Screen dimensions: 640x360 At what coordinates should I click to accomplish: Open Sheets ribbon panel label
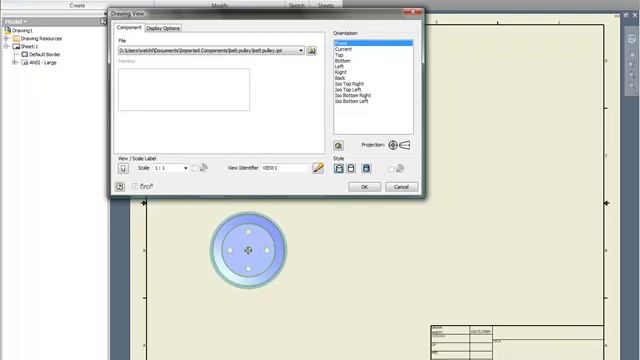(x=326, y=5)
